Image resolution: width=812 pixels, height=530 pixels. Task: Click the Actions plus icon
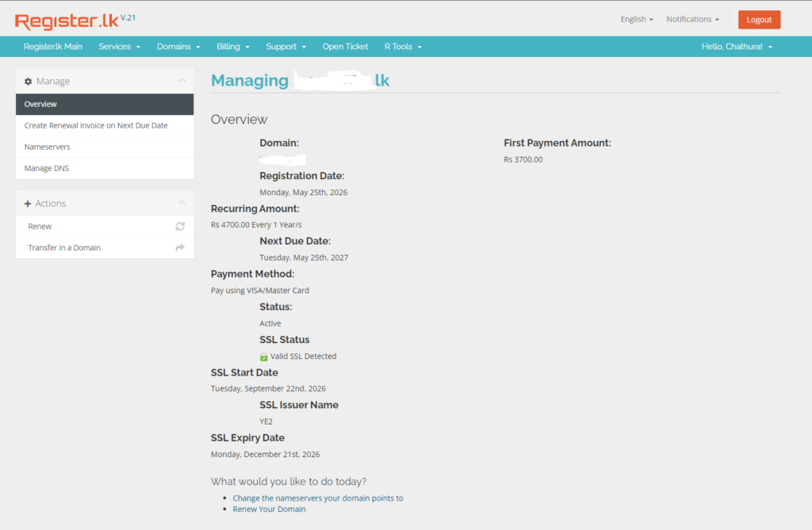28,204
